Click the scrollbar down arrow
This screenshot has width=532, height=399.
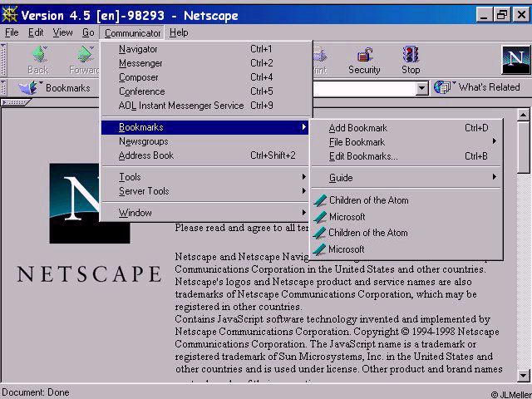point(523,376)
